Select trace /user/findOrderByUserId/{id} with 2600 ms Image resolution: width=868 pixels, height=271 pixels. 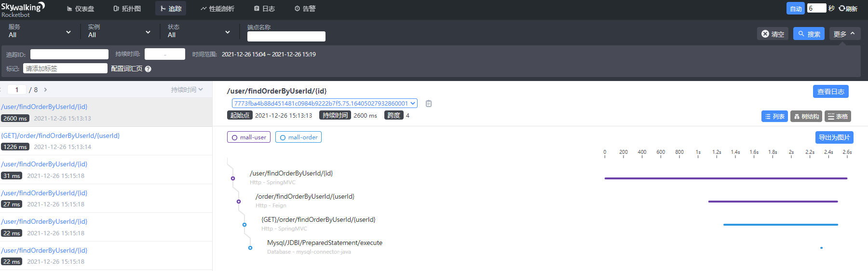click(x=106, y=112)
